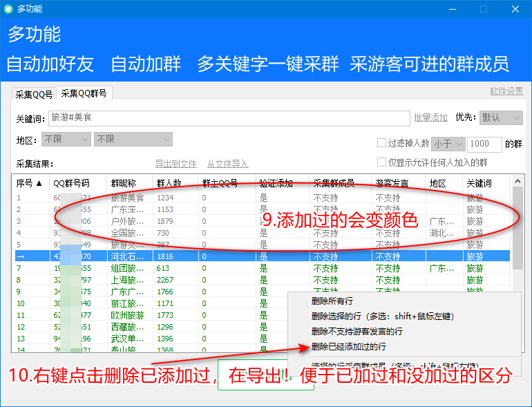The height and width of the screenshot is (407, 532).
Task: Open 软件设置 link
Action: (506, 91)
